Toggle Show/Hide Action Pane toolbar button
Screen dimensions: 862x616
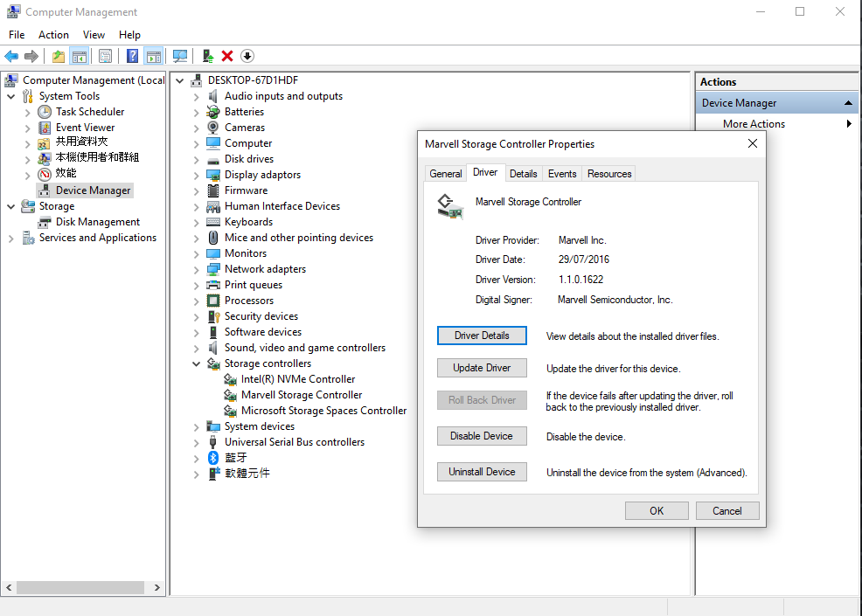153,56
